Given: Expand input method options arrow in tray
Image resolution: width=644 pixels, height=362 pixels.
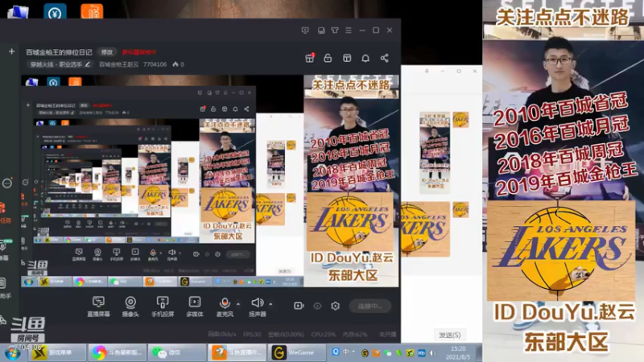Looking at the screenshot, I should click(353, 352).
